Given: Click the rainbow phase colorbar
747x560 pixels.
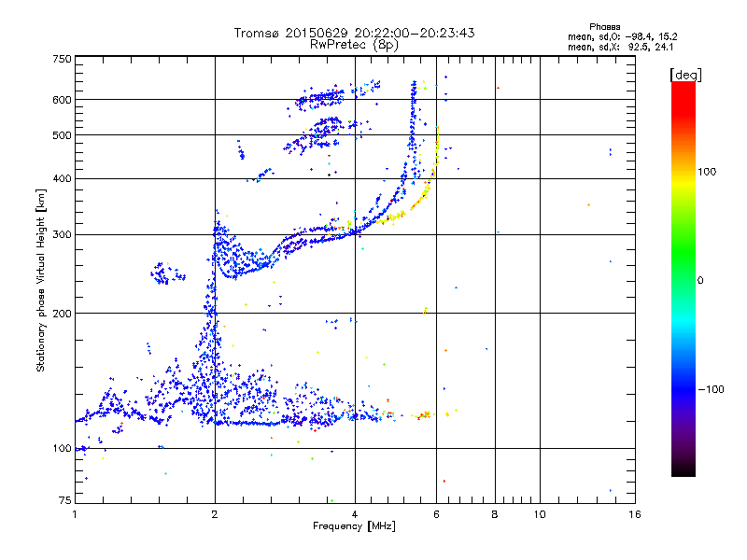Looking at the screenshot, I should pyautogui.click(x=684, y=278).
